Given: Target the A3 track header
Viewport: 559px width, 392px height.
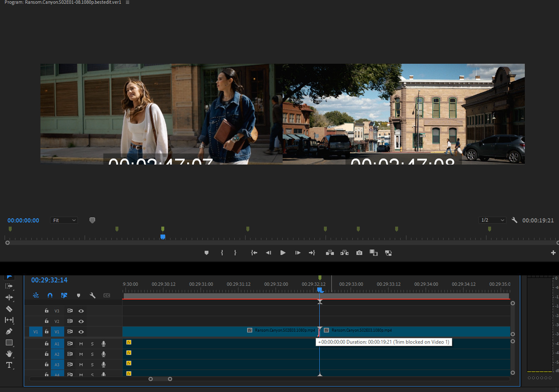Looking at the screenshot, I should [x=57, y=365].
